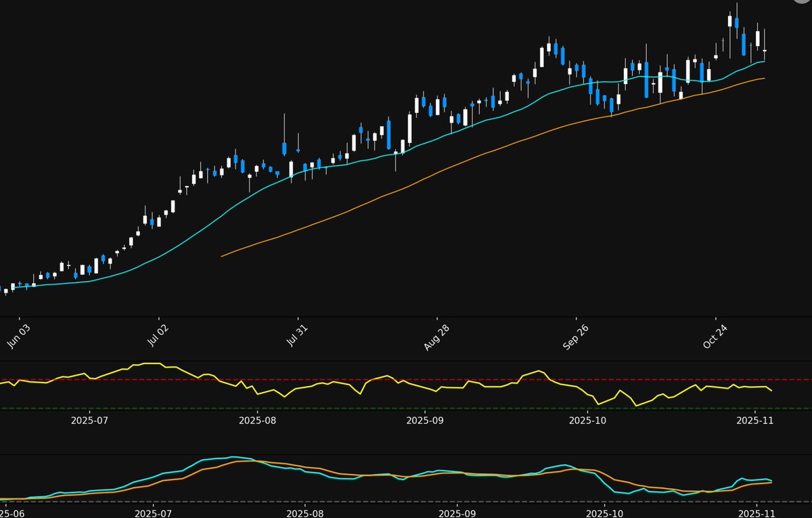
Task: Click 2025-08 label on bottom panel axis
Action: click(305, 513)
